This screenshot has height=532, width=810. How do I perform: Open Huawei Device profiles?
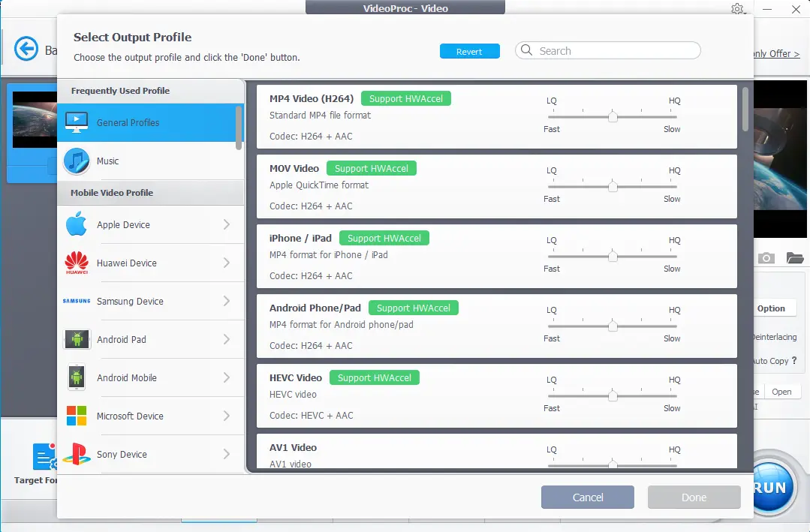pos(150,263)
